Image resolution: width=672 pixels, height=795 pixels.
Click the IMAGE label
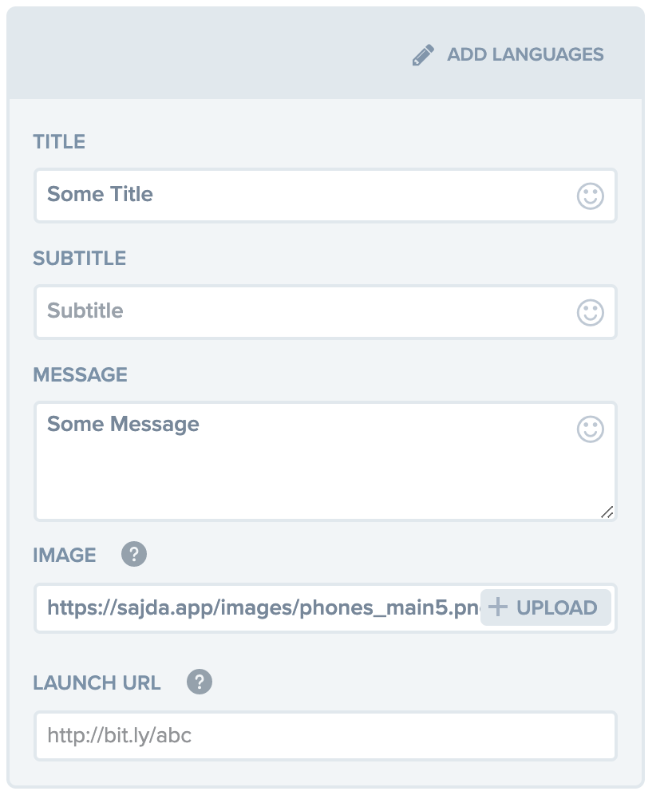[x=65, y=554]
